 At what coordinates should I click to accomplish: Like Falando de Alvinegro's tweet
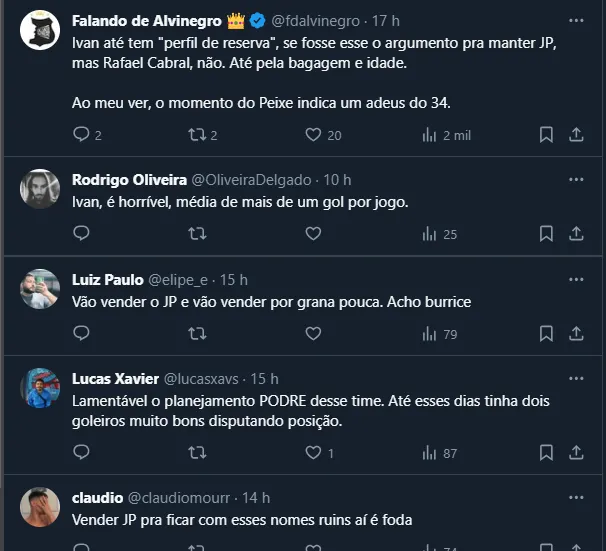[x=313, y=134]
